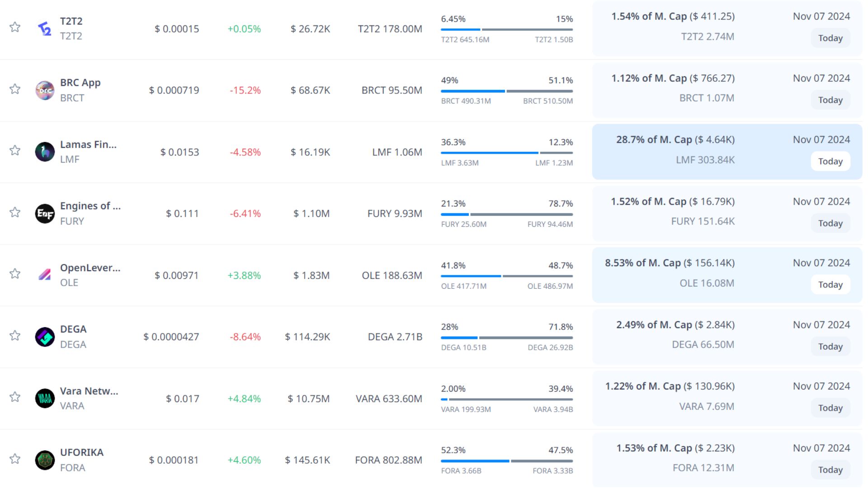Viewport: 868px width, 488px height.
Task: Click the DEGA token logo icon
Action: [45, 337]
